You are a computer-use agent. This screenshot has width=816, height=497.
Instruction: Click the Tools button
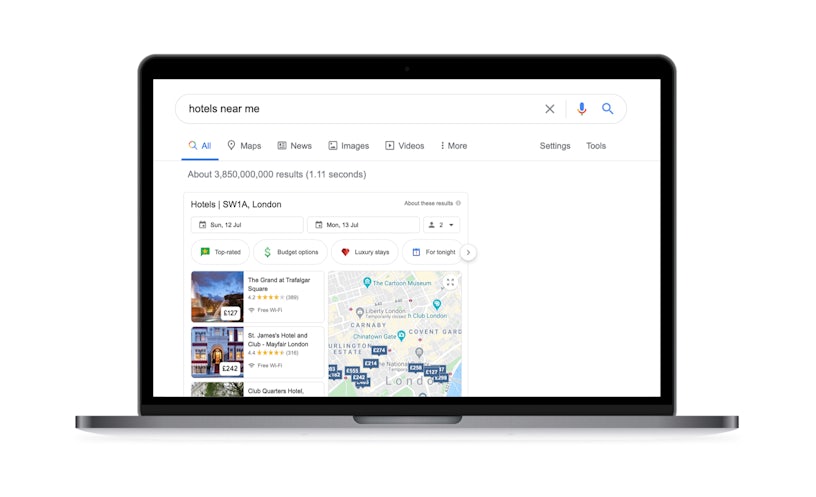click(x=596, y=146)
